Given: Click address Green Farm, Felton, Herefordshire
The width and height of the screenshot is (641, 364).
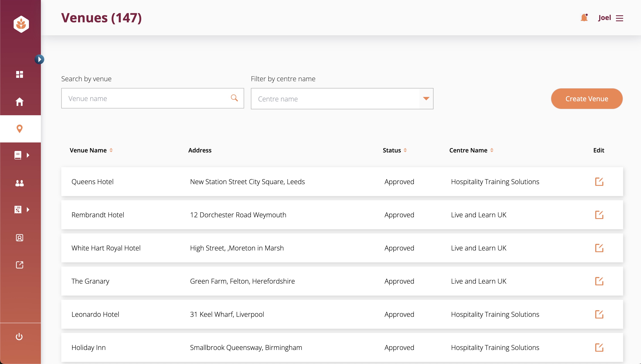Looking at the screenshot, I should click(242, 281).
